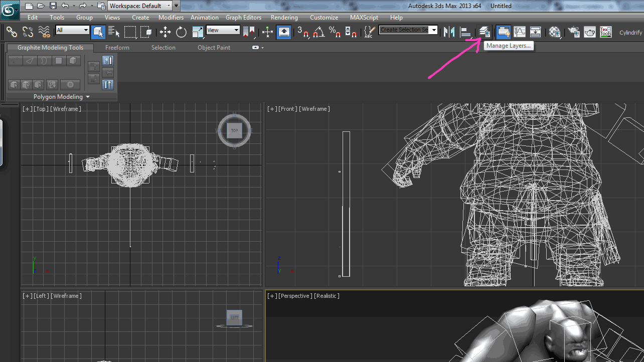Activate the Select and Rotate tool

181,32
